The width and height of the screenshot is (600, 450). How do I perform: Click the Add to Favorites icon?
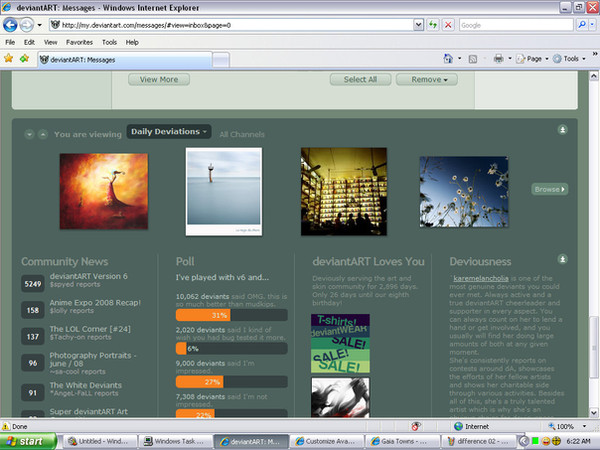[24, 59]
